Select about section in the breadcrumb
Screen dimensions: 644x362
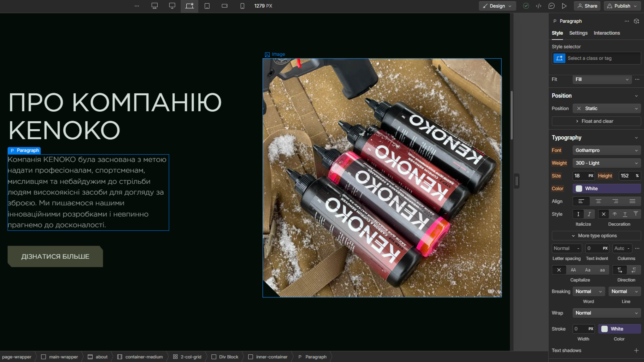(x=98, y=357)
